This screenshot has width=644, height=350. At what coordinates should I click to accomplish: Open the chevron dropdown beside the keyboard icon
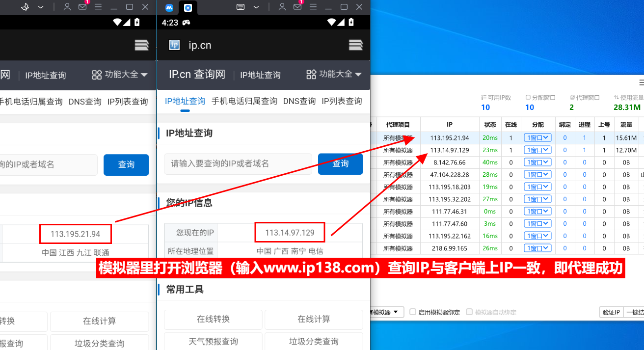256,7
